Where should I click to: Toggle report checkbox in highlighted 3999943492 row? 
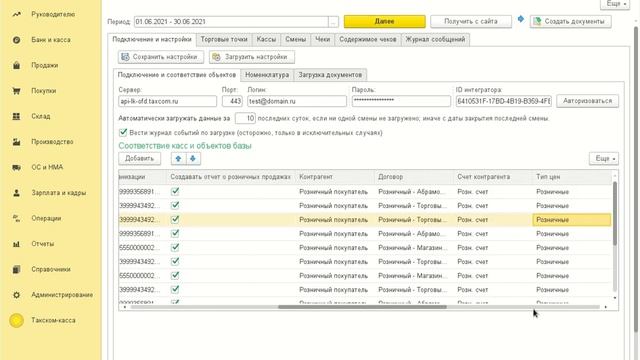coord(175,219)
